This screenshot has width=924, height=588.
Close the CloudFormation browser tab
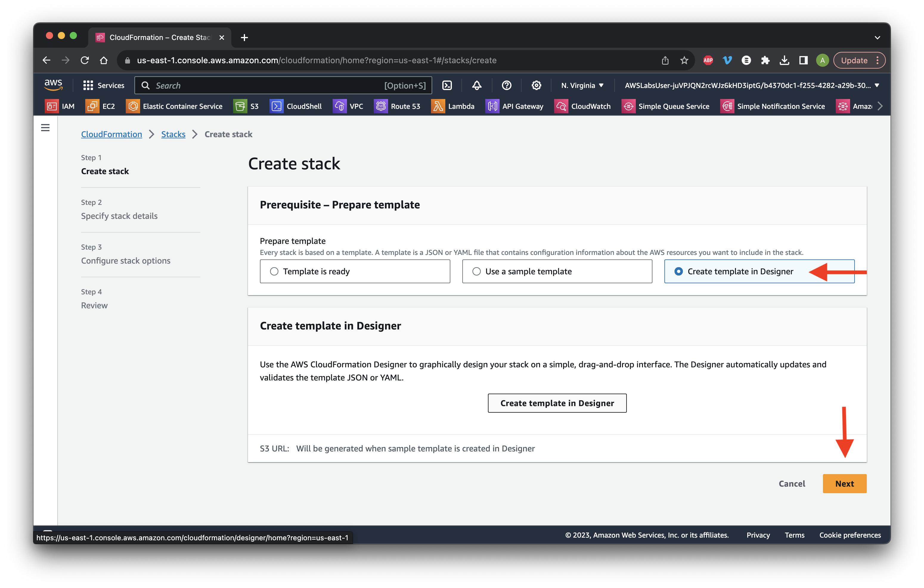point(222,38)
